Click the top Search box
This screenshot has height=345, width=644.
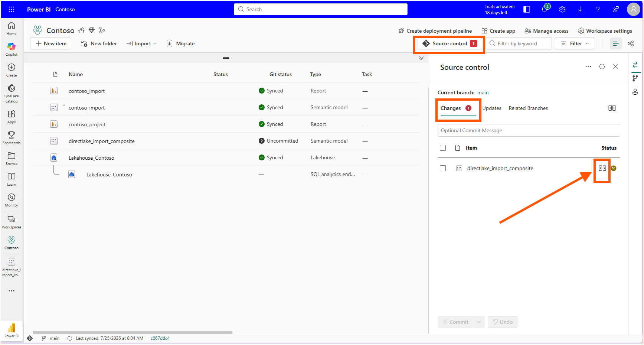tap(321, 9)
